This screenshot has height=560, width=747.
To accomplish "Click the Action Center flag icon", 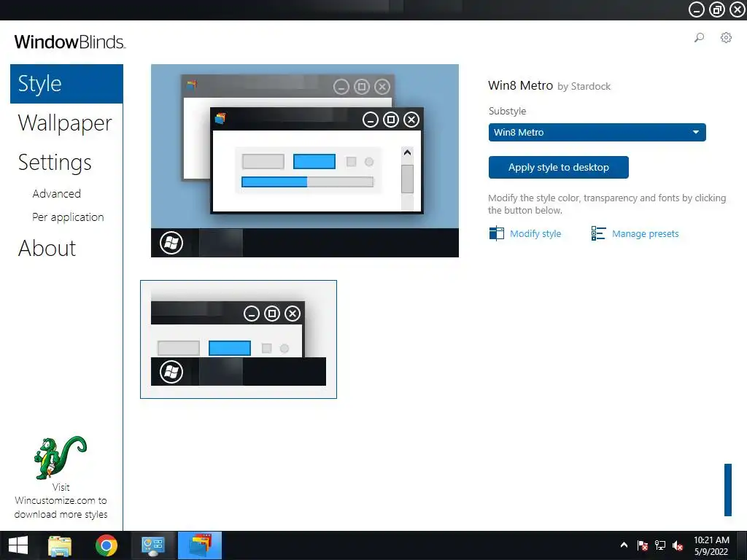I will [x=642, y=545].
